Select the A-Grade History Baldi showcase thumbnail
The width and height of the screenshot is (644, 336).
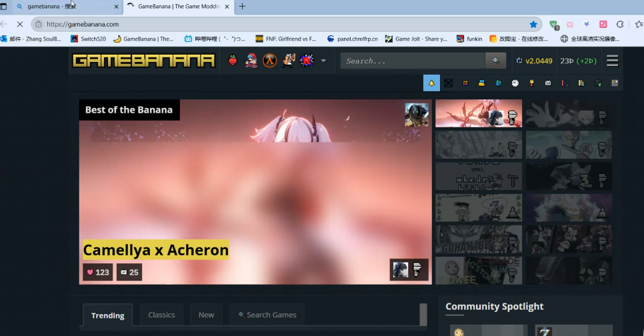click(x=479, y=271)
